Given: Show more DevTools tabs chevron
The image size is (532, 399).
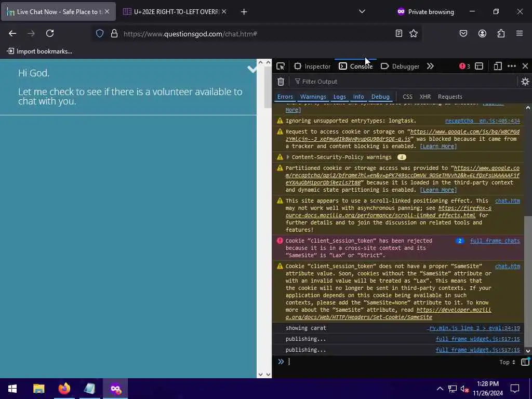Looking at the screenshot, I should tap(430, 66).
